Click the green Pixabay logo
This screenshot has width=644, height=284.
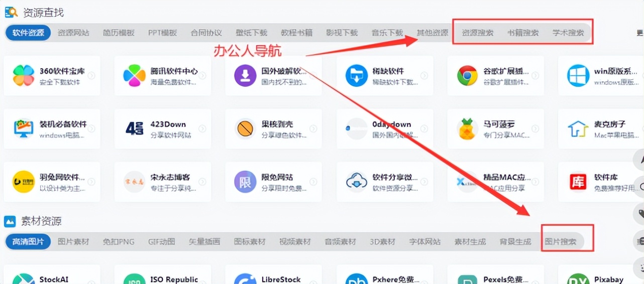pyautogui.click(x=578, y=279)
